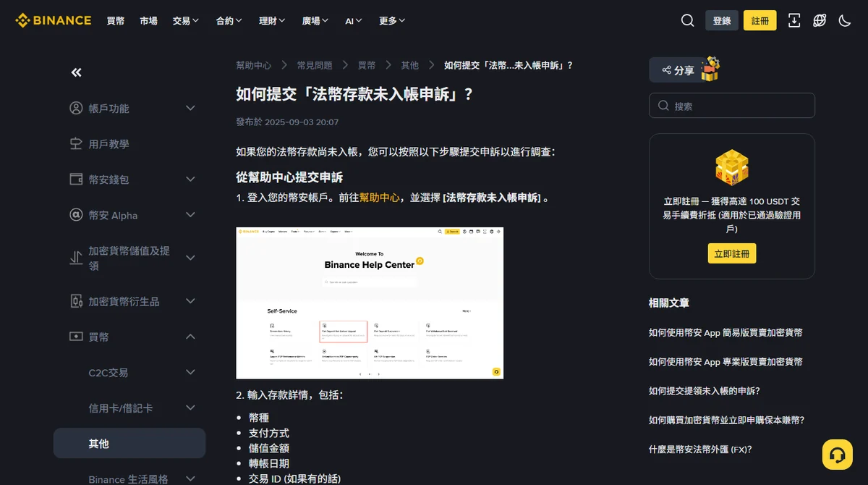The height and width of the screenshot is (485, 868).
Task: Click the gift box beside share
Action: pos(710,69)
